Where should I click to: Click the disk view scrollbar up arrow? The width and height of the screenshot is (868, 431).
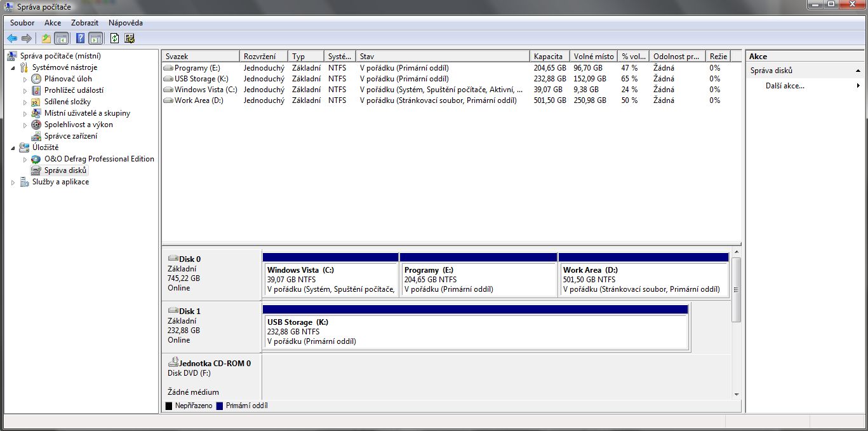(x=737, y=253)
